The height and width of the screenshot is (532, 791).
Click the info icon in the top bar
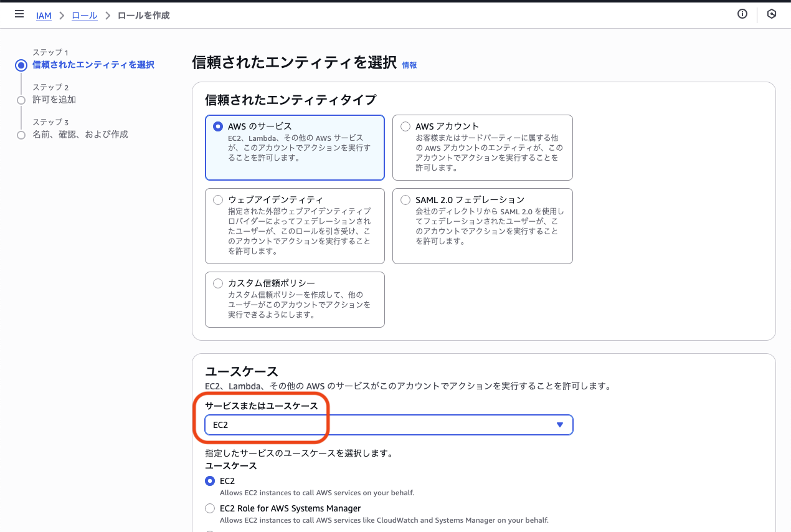pyautogui.click(x=742, y=14)
